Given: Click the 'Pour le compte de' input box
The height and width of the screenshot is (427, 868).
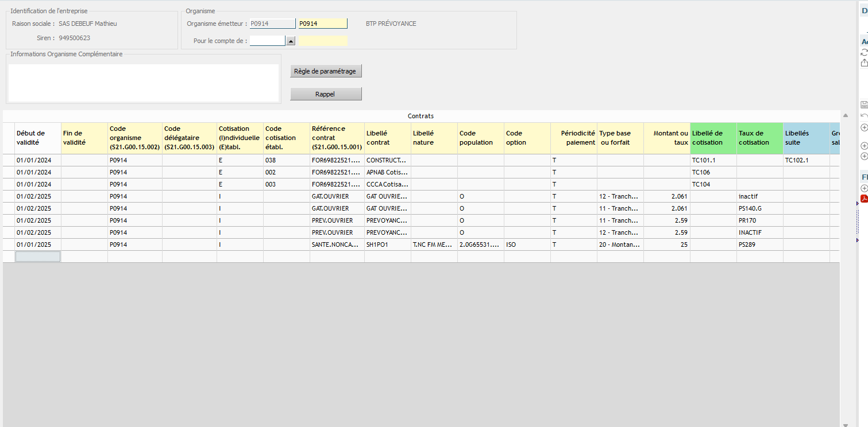Looking at the screenshot, I should tap(268, 41).
